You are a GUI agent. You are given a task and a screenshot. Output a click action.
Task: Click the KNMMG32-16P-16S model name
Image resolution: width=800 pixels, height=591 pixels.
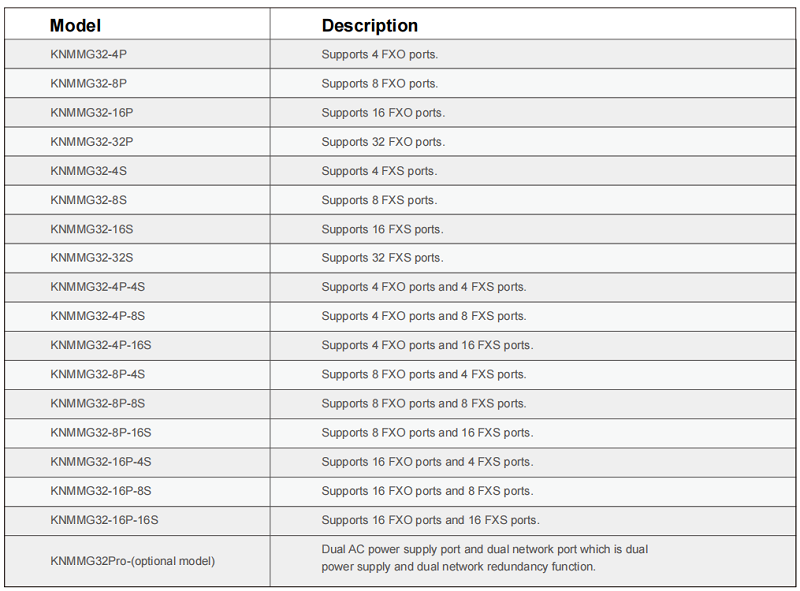tap(104, 520)
